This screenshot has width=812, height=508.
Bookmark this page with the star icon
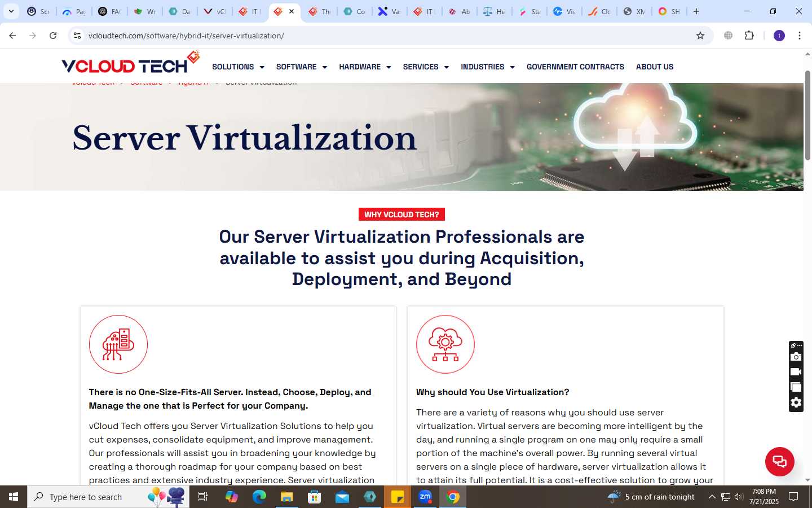[x=700, y=36]
